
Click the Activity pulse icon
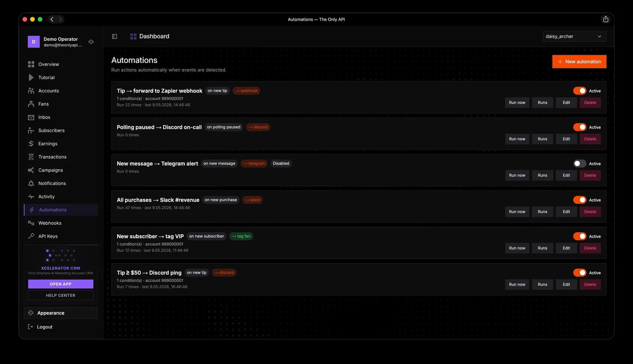(x=31, y=197)
